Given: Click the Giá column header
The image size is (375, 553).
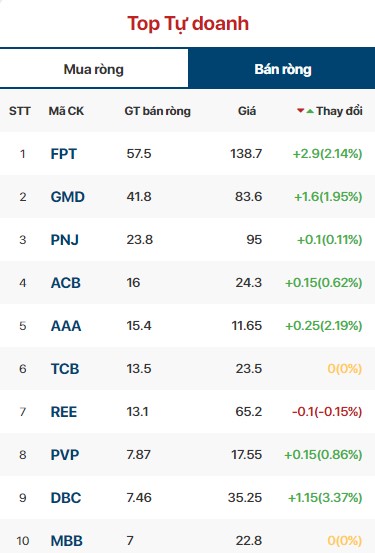Looking at the screenshot, I should click(x=247, y=111).
